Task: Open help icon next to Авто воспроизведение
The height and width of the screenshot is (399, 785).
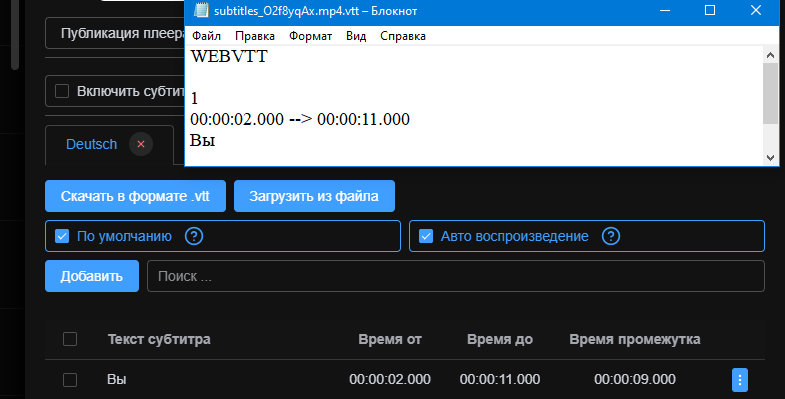Action: pyautogui.click(x=611, y=236)
